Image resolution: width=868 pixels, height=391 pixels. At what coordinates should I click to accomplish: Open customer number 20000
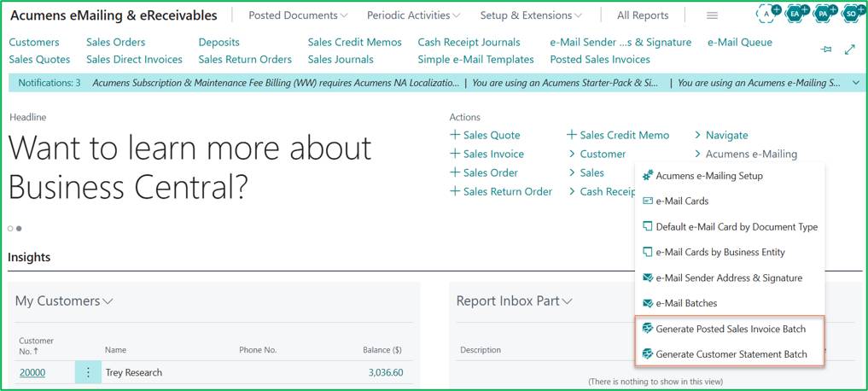(x=32, y=373)
